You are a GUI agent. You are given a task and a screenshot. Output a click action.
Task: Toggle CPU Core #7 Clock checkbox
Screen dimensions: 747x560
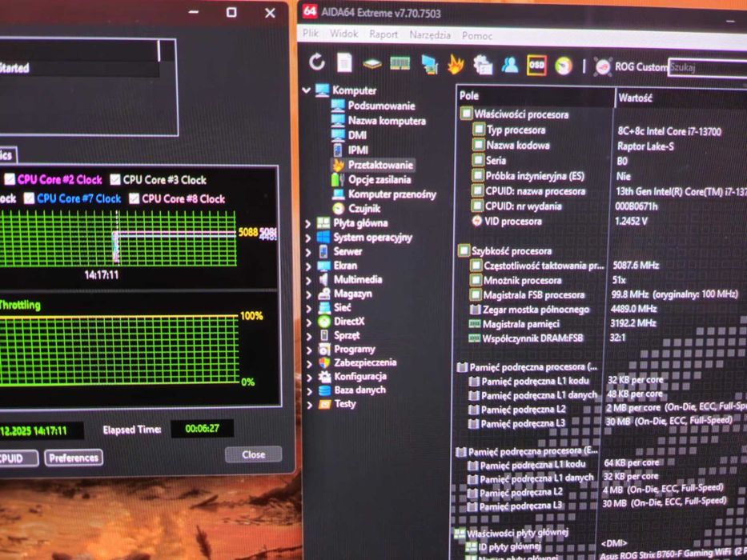(x=29, y=198)
